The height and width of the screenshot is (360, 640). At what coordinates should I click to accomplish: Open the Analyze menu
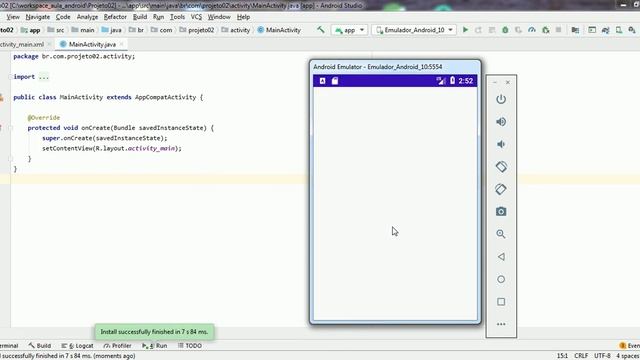[87, 17]
